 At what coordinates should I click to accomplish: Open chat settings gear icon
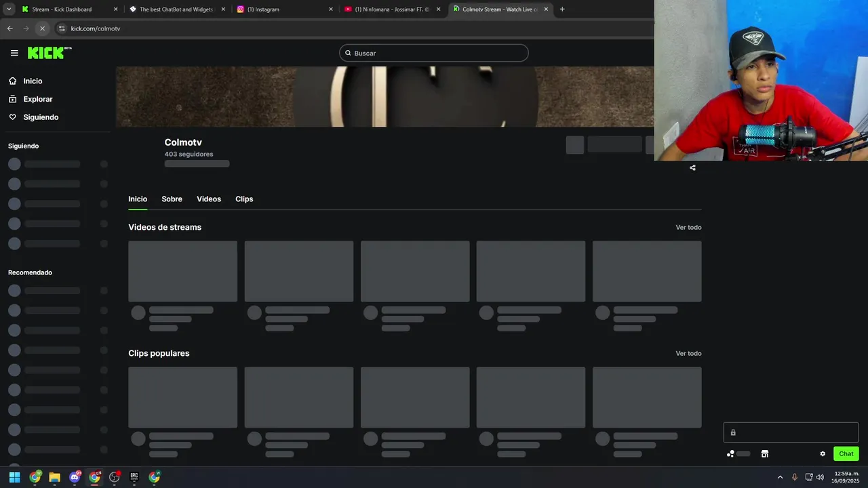click(x=823, y=454)
